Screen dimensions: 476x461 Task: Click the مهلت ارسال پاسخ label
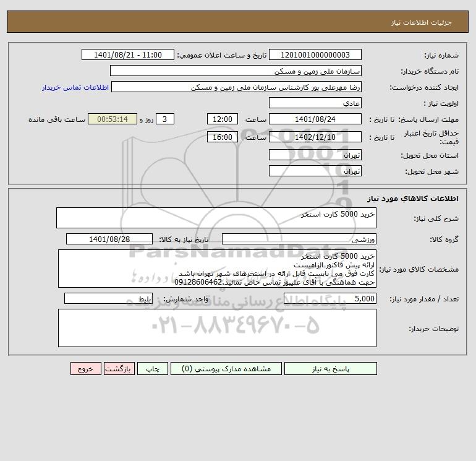[x=428, y=119]
